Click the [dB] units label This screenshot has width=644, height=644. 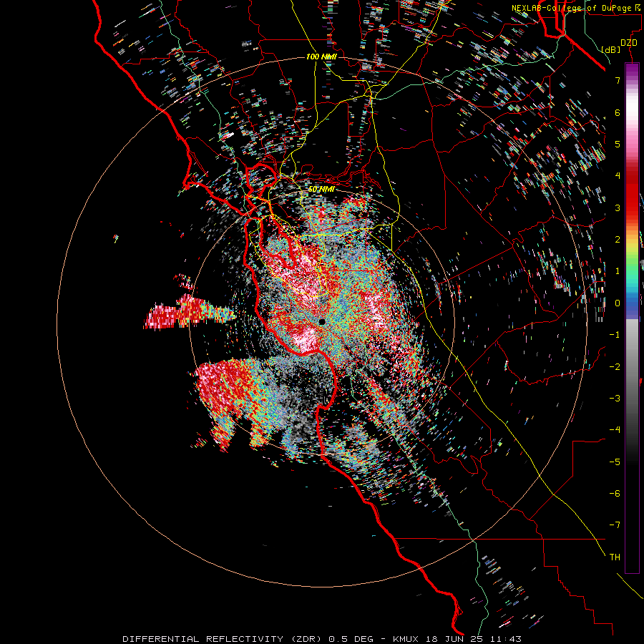coord(610,49)
